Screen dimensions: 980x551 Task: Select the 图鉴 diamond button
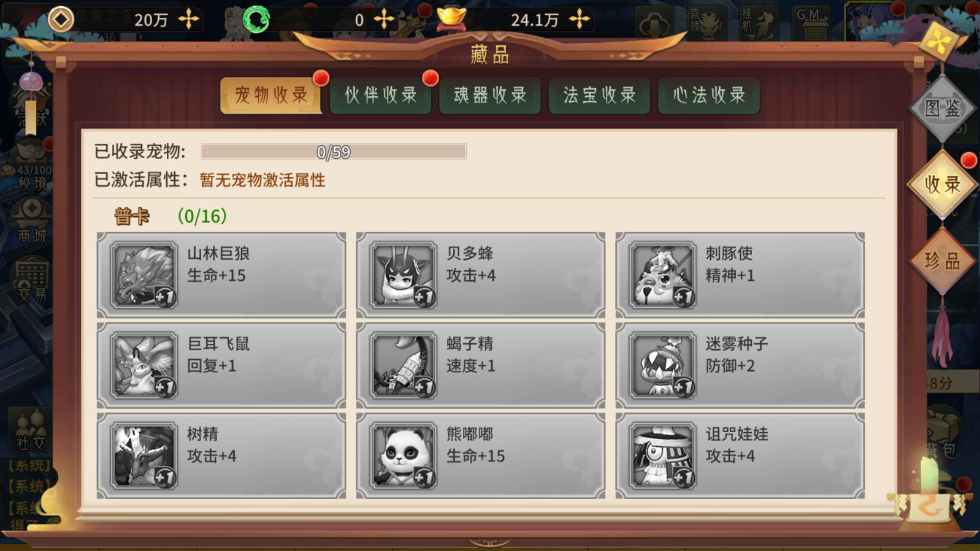[943, 108]
